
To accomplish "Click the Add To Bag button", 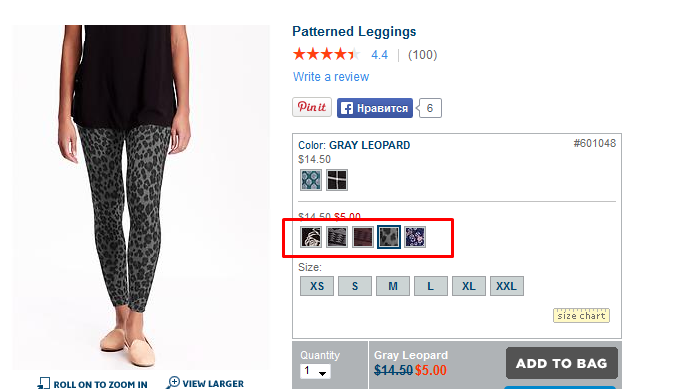I will (562, 363).
